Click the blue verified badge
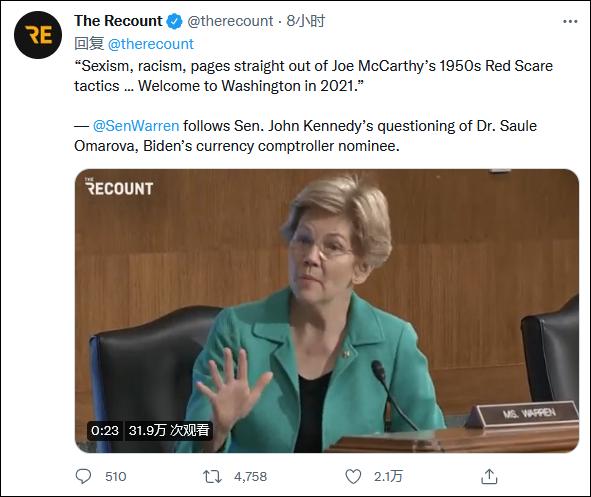Image resolution: width=591 pixels, height=497 pixels. [x=175, y=21]
